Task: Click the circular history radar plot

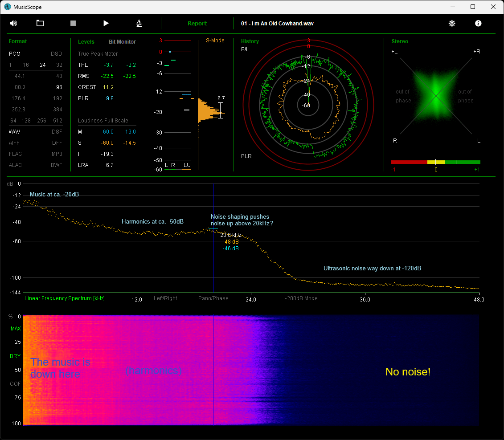Action: click(308, 105)
